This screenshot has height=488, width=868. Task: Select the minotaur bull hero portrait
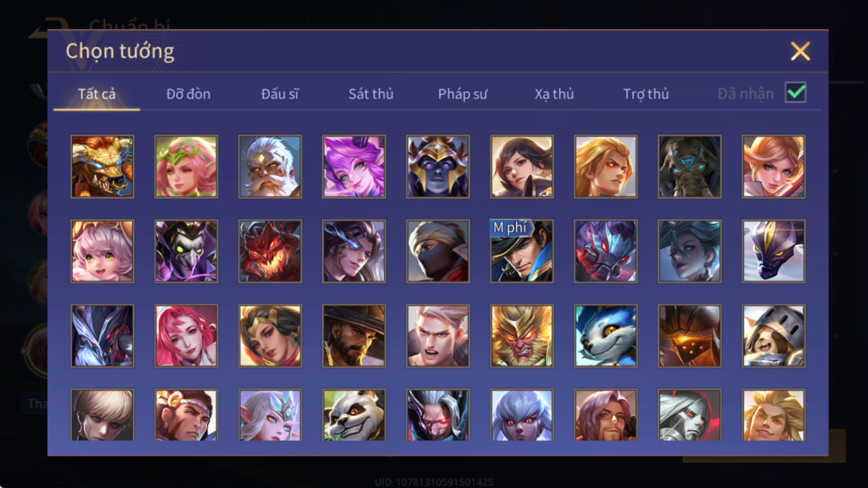point(103,167)
